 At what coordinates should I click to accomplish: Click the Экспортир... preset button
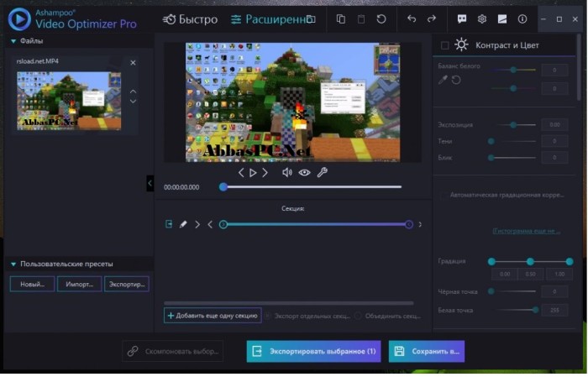tap(127, 284)
